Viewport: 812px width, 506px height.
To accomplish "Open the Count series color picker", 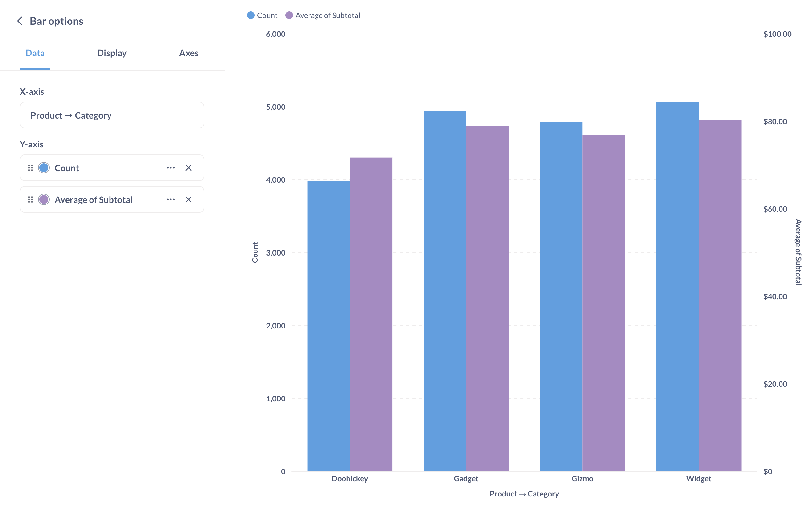I will coord(44,168).
